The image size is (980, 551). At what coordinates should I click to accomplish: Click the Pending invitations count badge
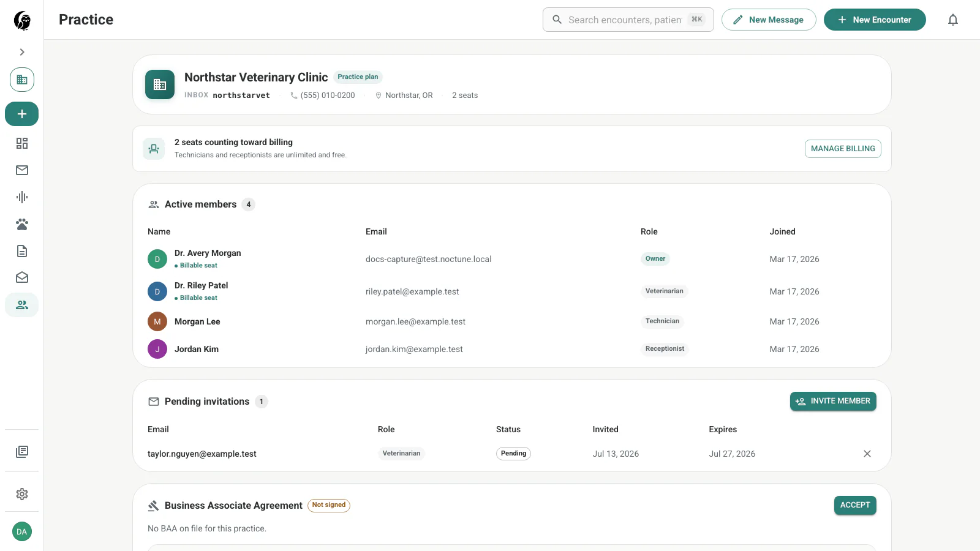coord(262,402)
